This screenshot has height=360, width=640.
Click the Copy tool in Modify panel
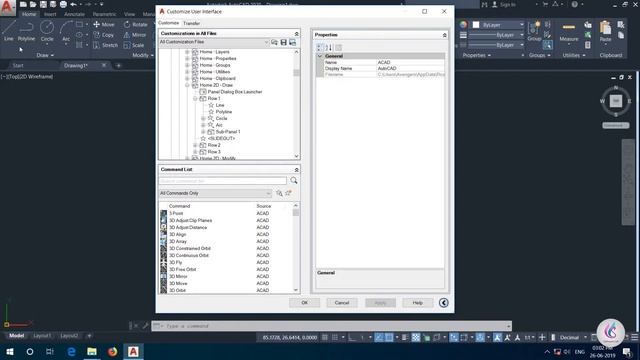104,35
